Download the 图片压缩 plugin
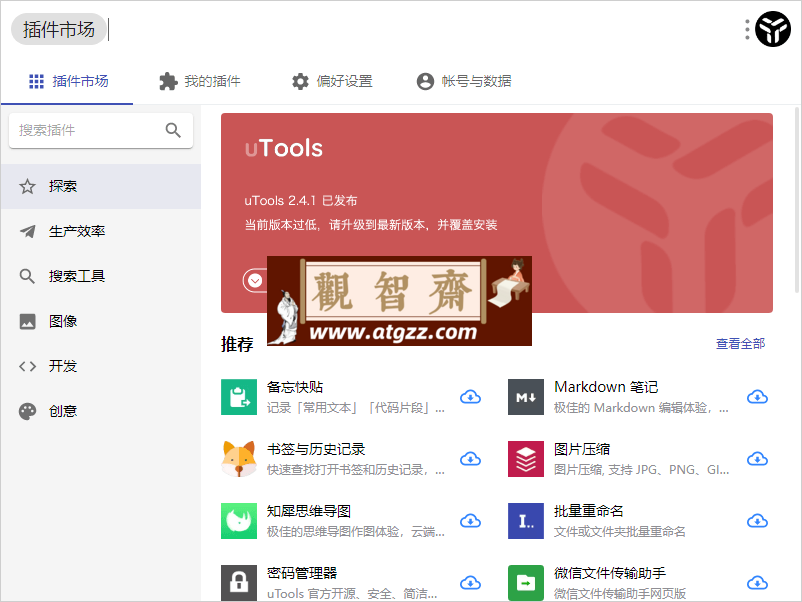 click(758, 459)
